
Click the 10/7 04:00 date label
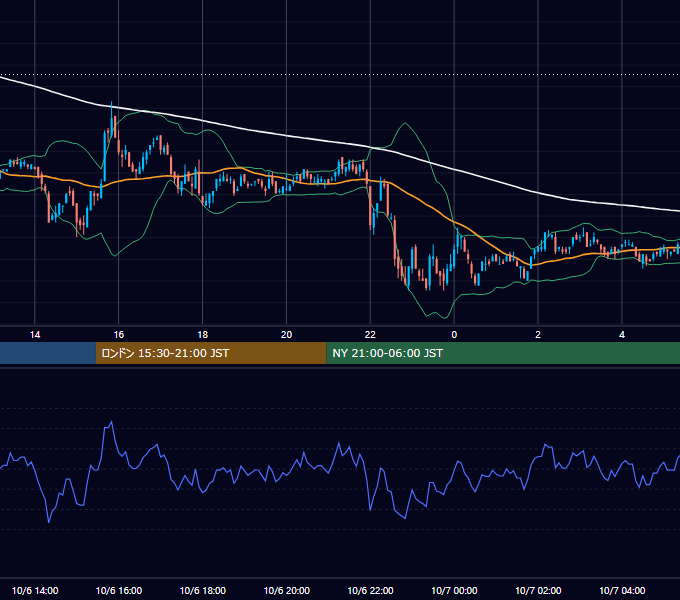coord(622,590)
